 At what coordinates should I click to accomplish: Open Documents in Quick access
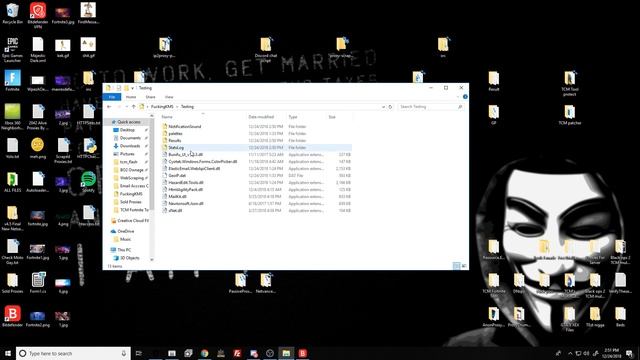pos(130,138)
